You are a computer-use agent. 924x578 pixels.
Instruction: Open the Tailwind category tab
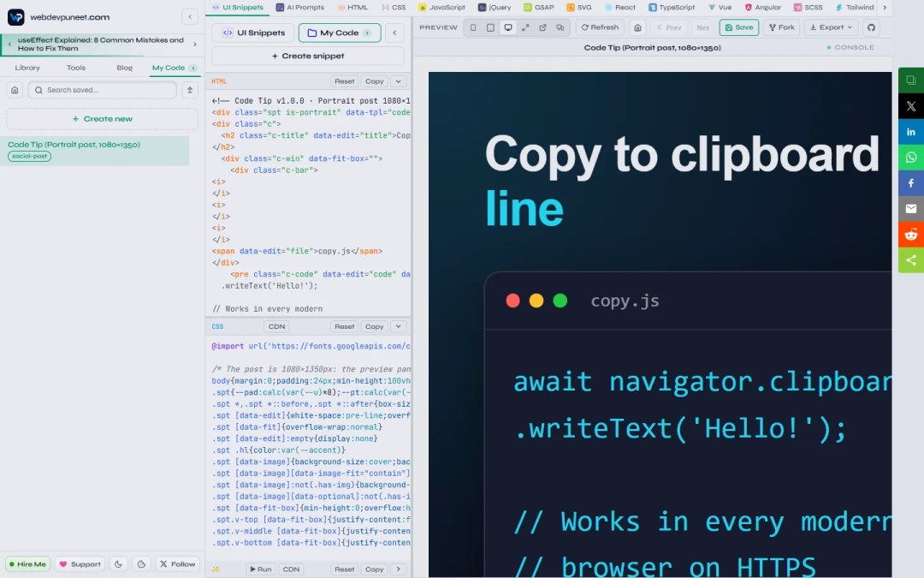[855, 7]
